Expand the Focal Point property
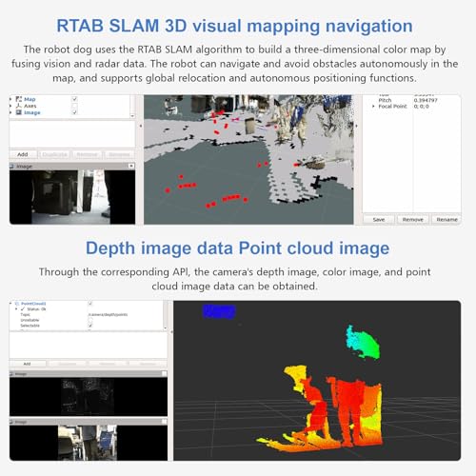Screen dimensions: 476x476 pos(373,107)
